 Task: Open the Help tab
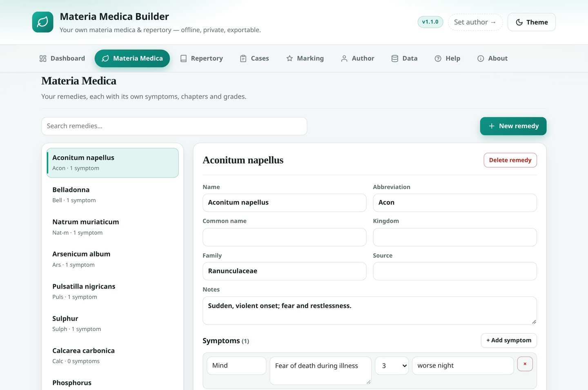point(448,59)
